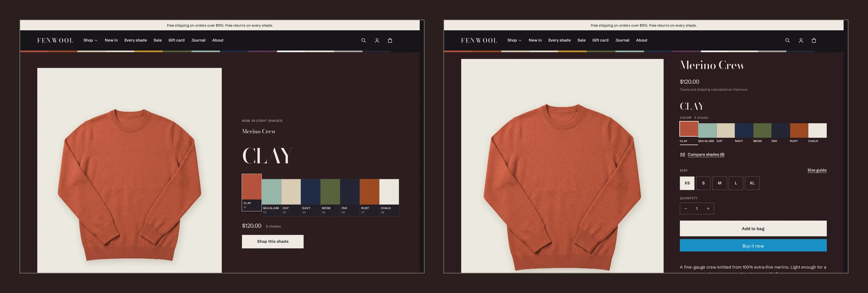Click quantity input field showing 1
Screen dimensions: 868x293
697,209
